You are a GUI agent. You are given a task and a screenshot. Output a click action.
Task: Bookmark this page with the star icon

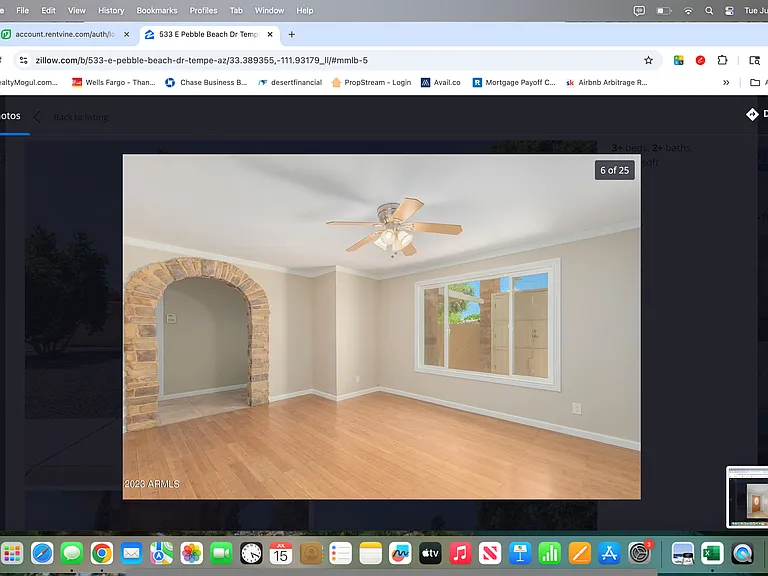(648, 60)
